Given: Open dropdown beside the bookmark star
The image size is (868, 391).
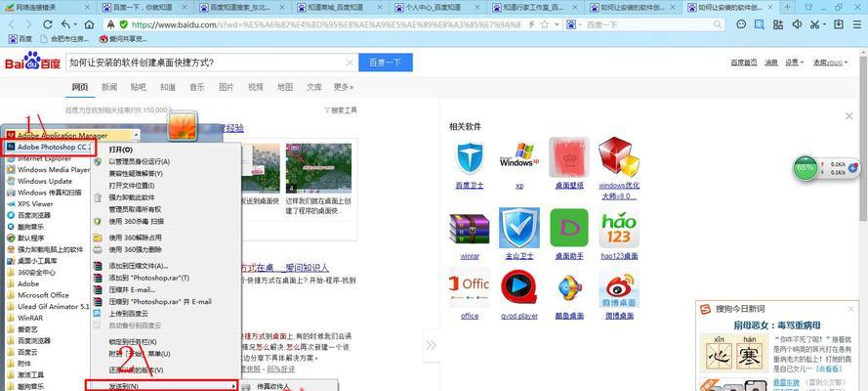Looking at the screenshot, I should pos(555,24).
